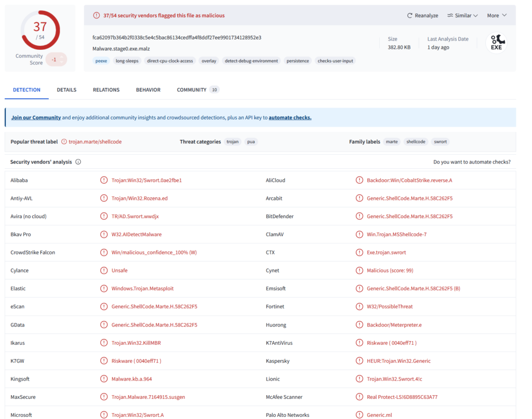Click the direct-cpu-clock-access tag

point(170,61)
